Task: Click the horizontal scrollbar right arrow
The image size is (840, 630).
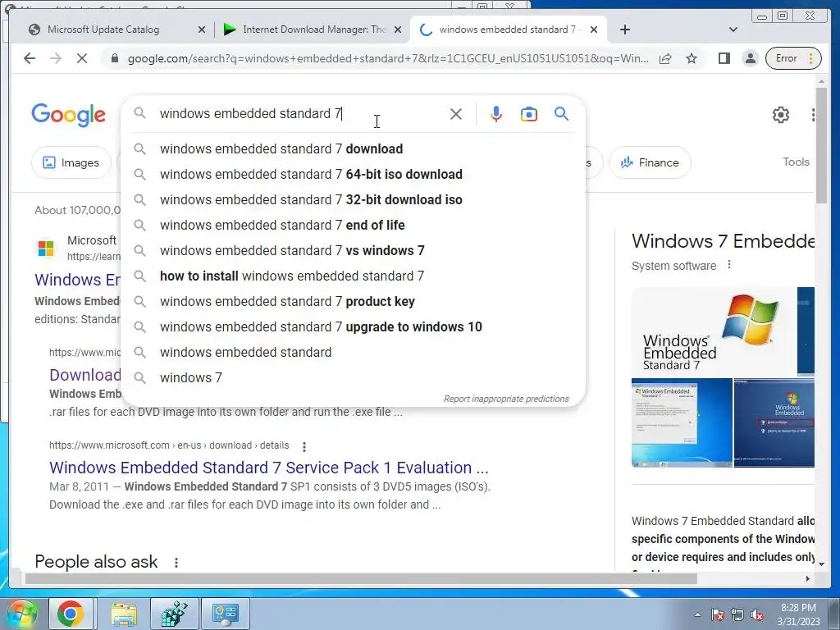Action: pos(808,578)
